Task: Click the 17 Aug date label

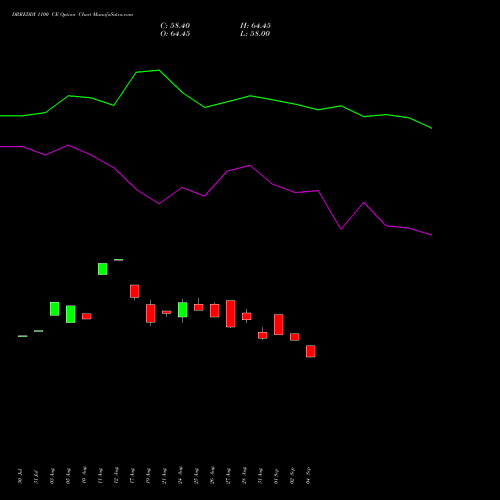Action: (132, 476)
